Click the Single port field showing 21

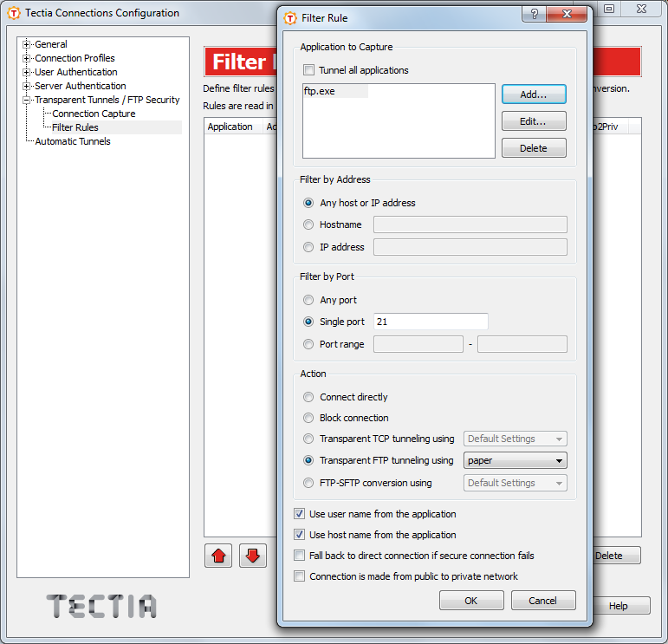[x=431, y=322]
